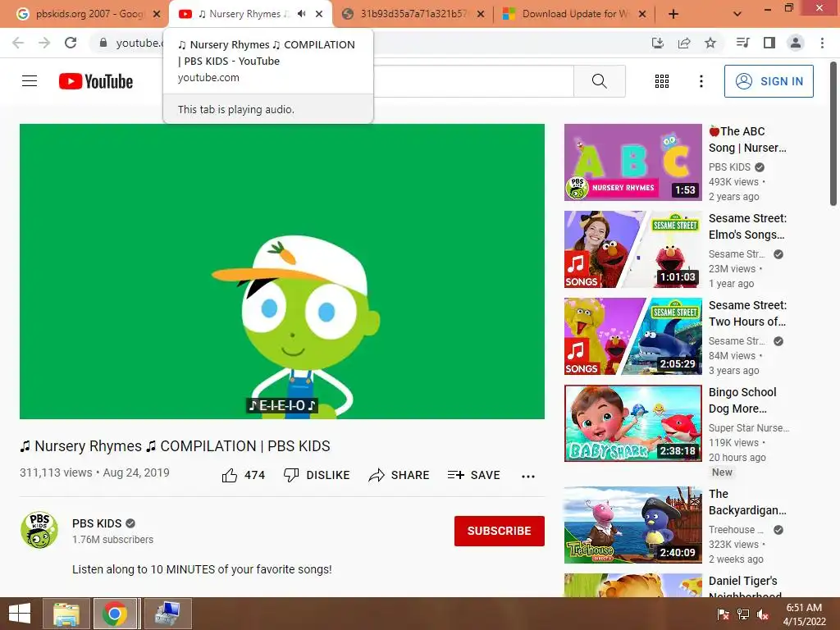The width and height of the screenshot is (840, 630).
Task: Mute the tab via speaker icon
Action: pyautogui.click(x=302, y=14)
